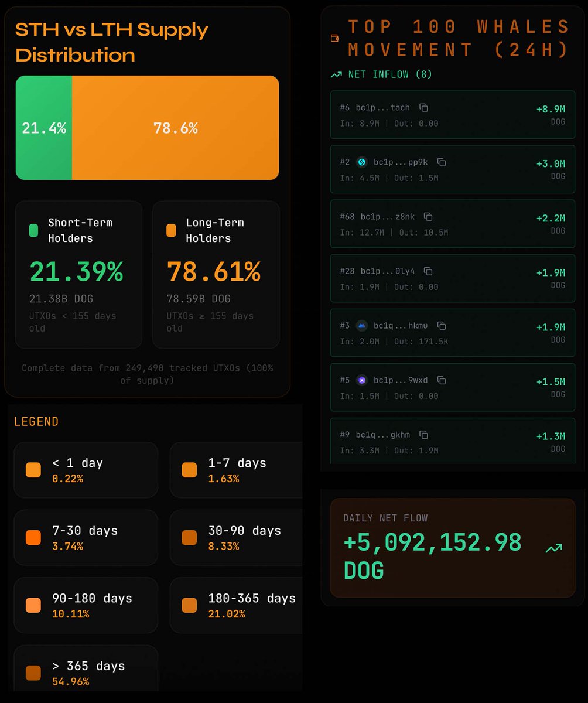Click the purple avatar icon of whale #5
The width and height of the screenshot is (588, 703).
point(361,380)
